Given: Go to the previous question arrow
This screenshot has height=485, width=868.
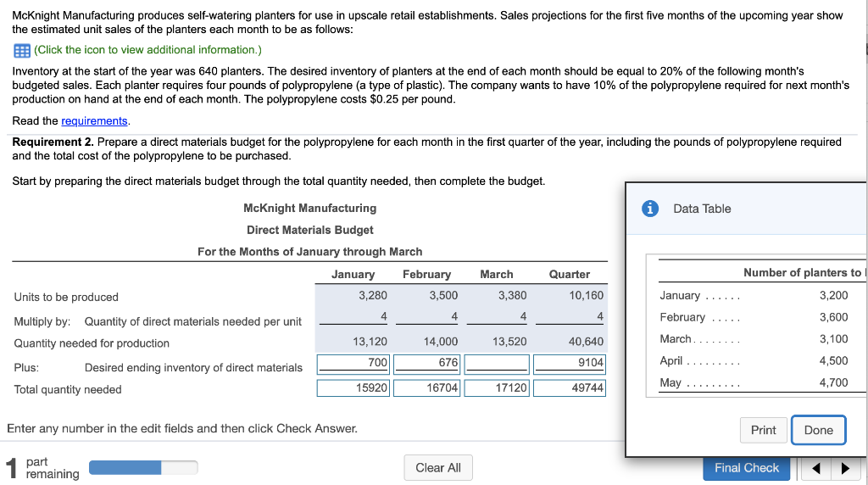Looking at the screenshot, I should [816, 468].
